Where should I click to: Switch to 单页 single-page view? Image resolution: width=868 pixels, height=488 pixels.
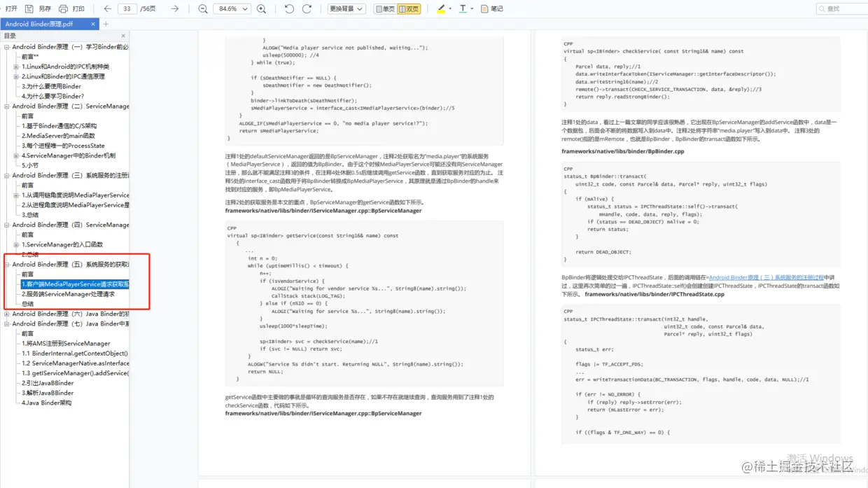pyautogui.click(x=385, y=9)
